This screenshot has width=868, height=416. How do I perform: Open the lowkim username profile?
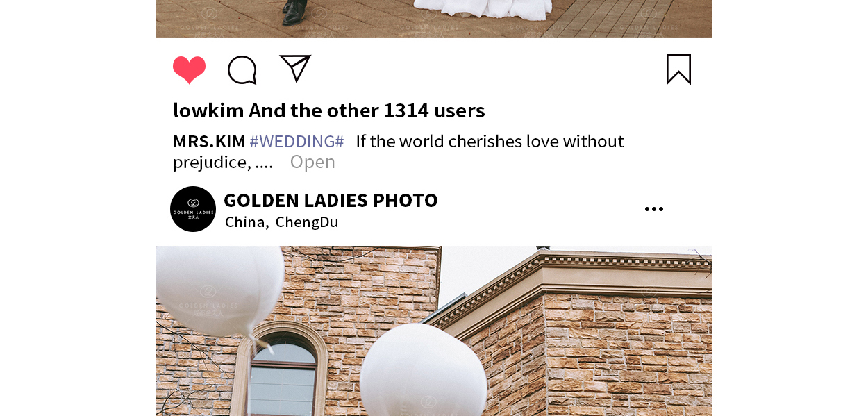[x=208, y=110]
